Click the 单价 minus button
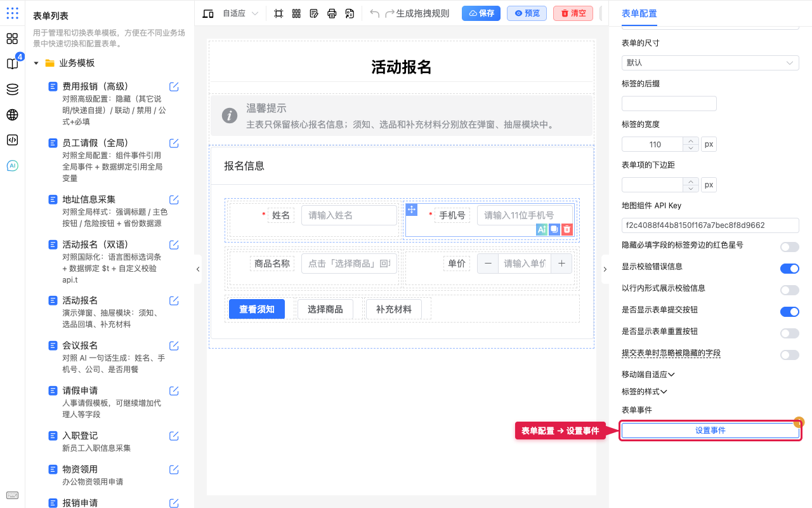Viewport: 812px width, 508px height. pos(488,264)
